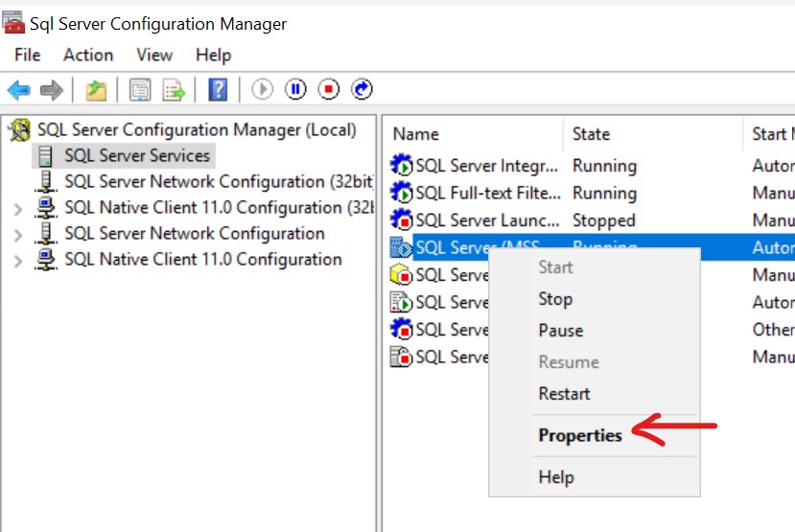Screen dimensions: 795x532
Task: Choose Stop from the context menu
Action: [555, 299]
